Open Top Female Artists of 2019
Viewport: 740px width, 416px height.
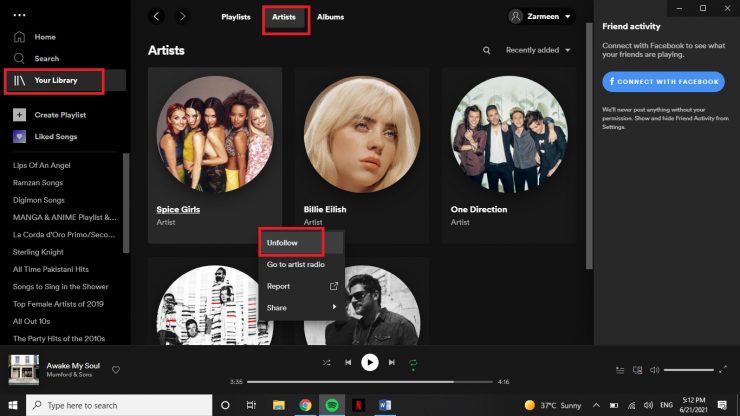[58, 304]
